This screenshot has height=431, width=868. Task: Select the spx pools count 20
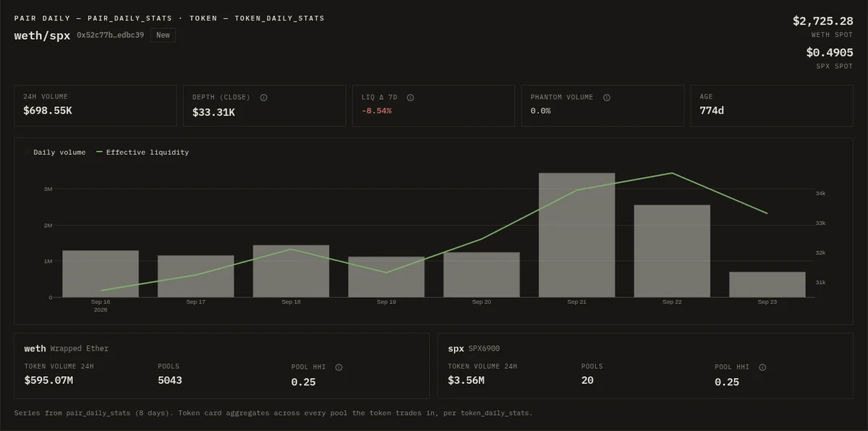tap(587, 380)
